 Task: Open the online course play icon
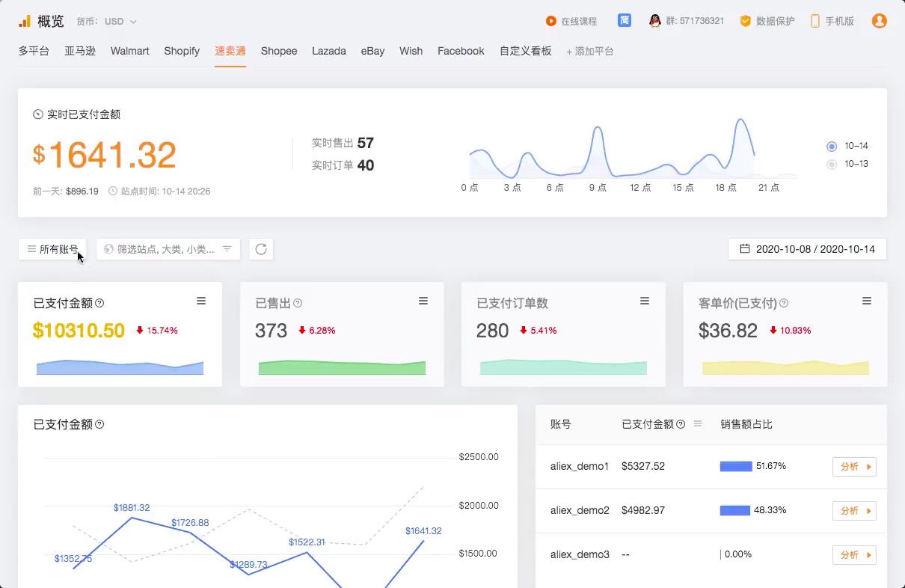(550, 22)
